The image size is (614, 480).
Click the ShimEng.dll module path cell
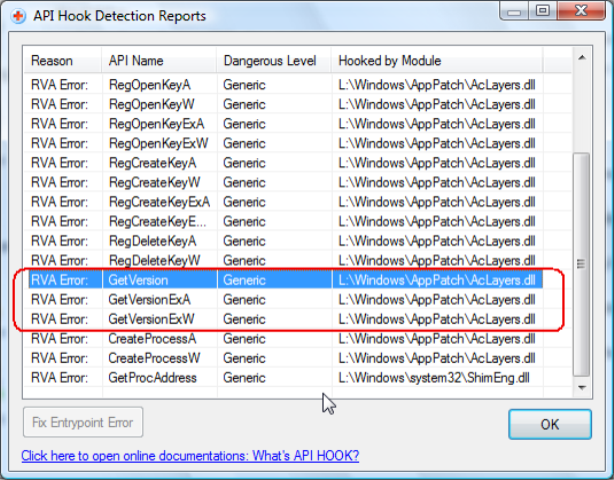[434, 378]
